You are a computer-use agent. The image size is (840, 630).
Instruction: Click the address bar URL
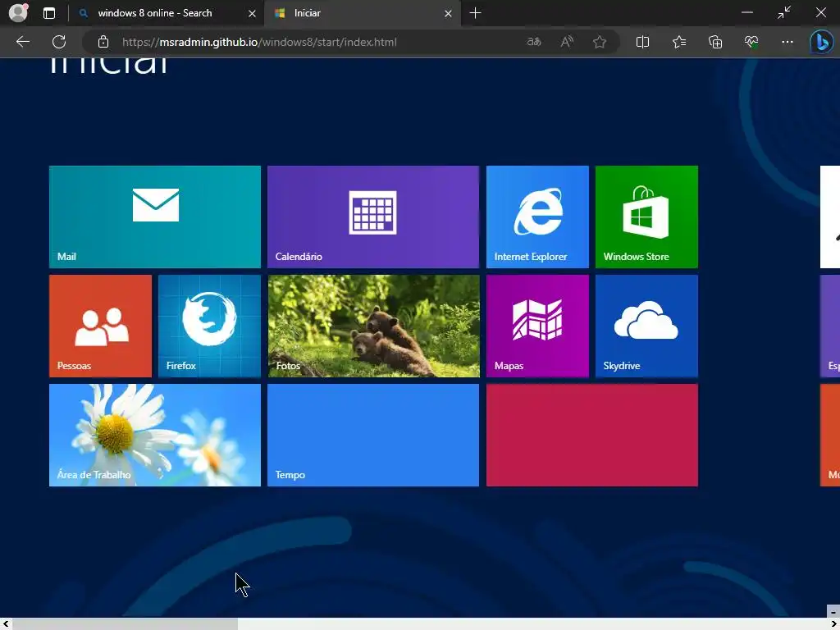pyautogui.click(x=259, y=42)
